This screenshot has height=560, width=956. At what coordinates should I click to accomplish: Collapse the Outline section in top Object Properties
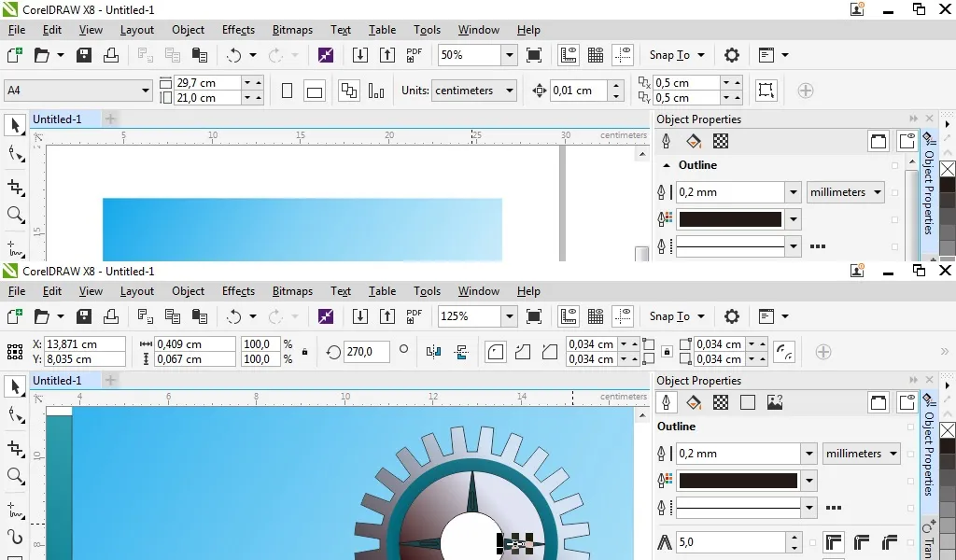[x=667, y=165]
